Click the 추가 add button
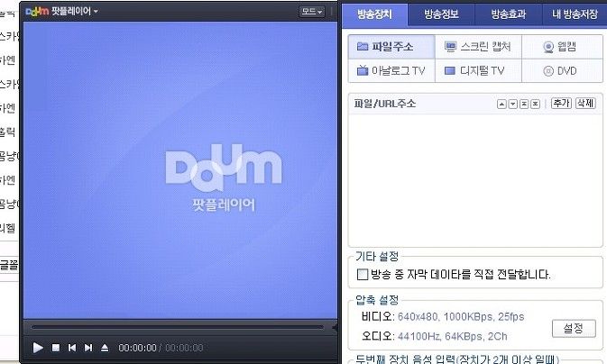 tap(561, 104)
